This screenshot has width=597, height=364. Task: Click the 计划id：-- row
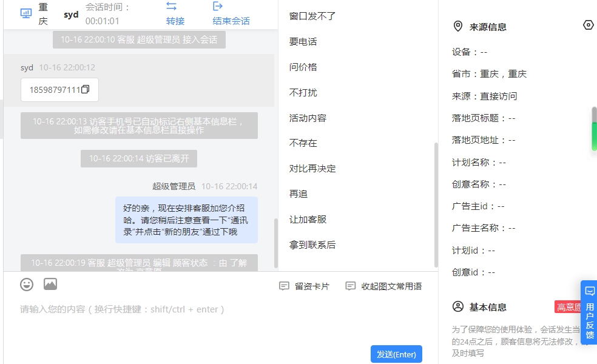[x=474, y=250]
